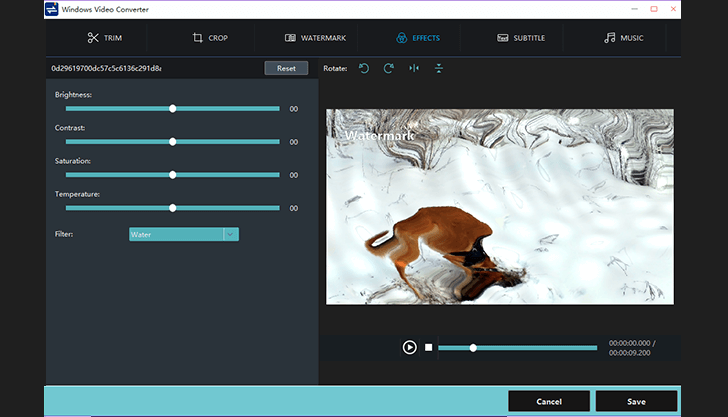Screen dimensions: 728x417
Task: Flip video horizontally
Action: [414, 69]
